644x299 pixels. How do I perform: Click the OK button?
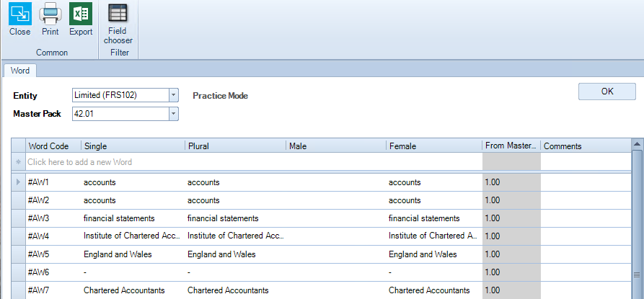click(x=607, y=92)
